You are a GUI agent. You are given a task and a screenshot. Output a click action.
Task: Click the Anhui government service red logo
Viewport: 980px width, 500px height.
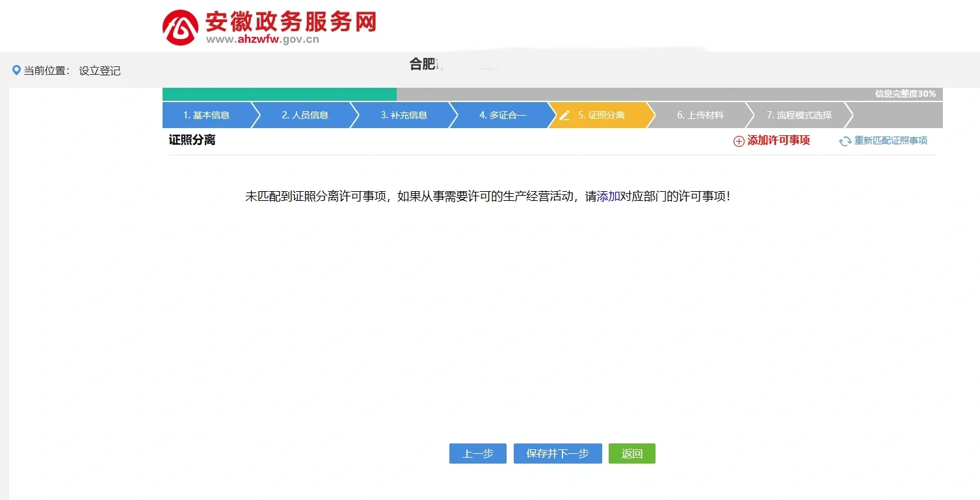tap(180, 27)
